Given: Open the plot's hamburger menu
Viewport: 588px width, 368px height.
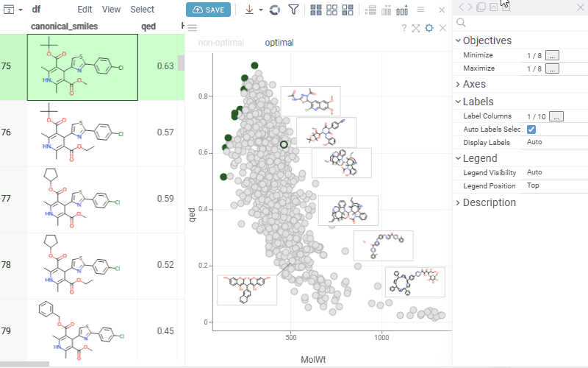Looking at the screenshot, I should pos(193,28).
